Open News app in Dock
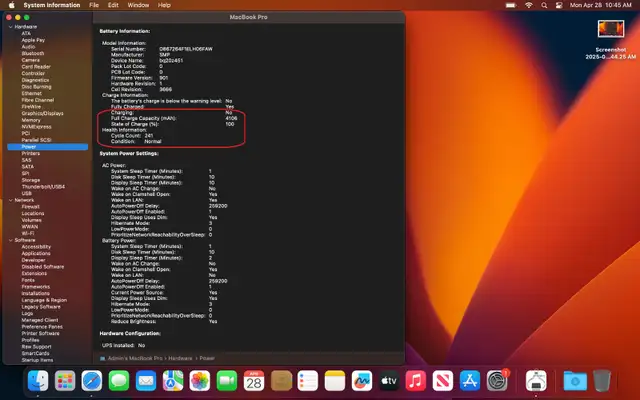Image resolution: width=640 pixels, height=400 pixels. [443, 381]
